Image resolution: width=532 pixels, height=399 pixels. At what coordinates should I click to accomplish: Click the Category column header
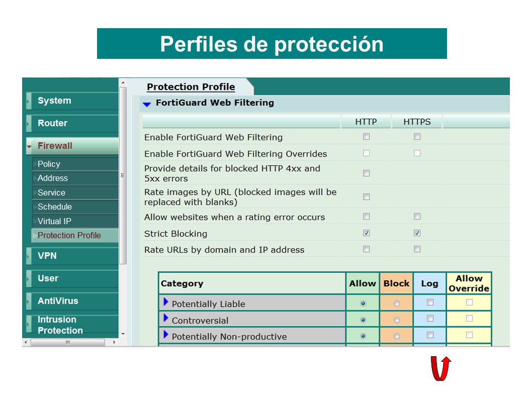[252, 283]
